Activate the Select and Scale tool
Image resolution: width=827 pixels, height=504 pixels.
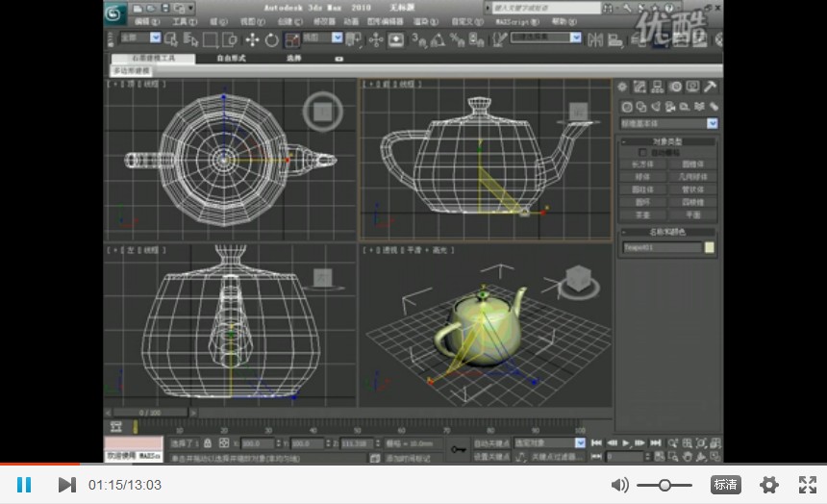(291, 39)
